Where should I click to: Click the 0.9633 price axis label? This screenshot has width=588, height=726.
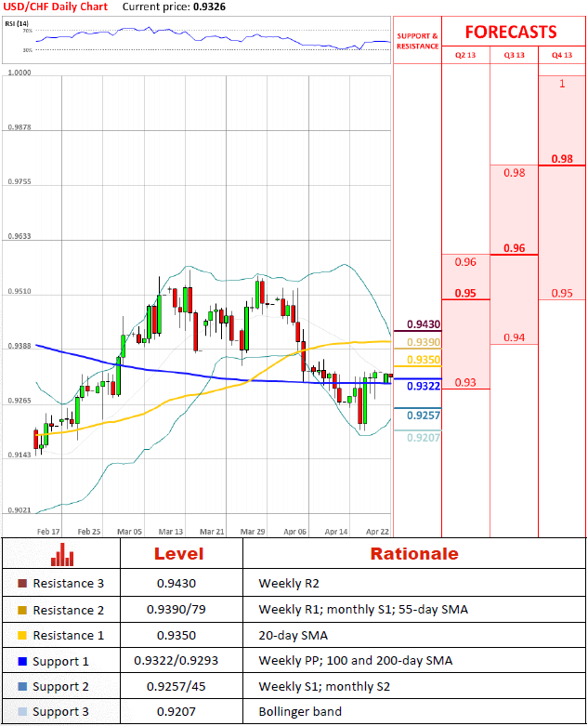[x=20, y=236]
